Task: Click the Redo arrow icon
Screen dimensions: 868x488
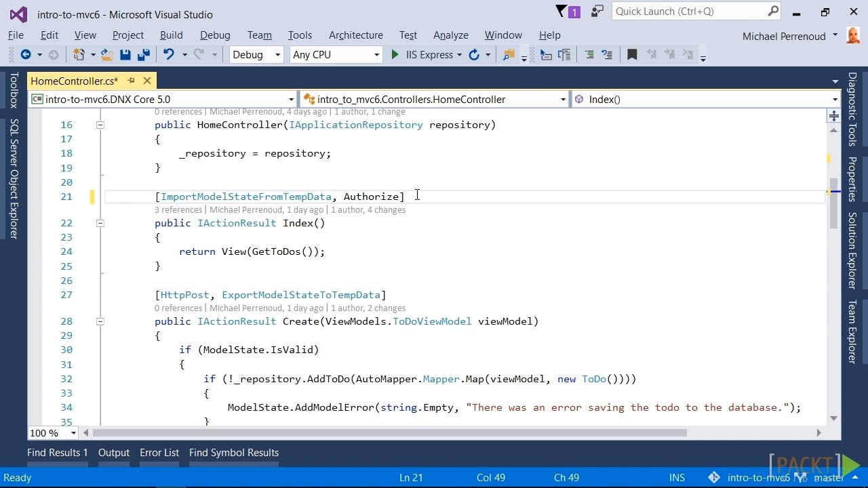Action: pyautogui.click(x=199, y=55)
